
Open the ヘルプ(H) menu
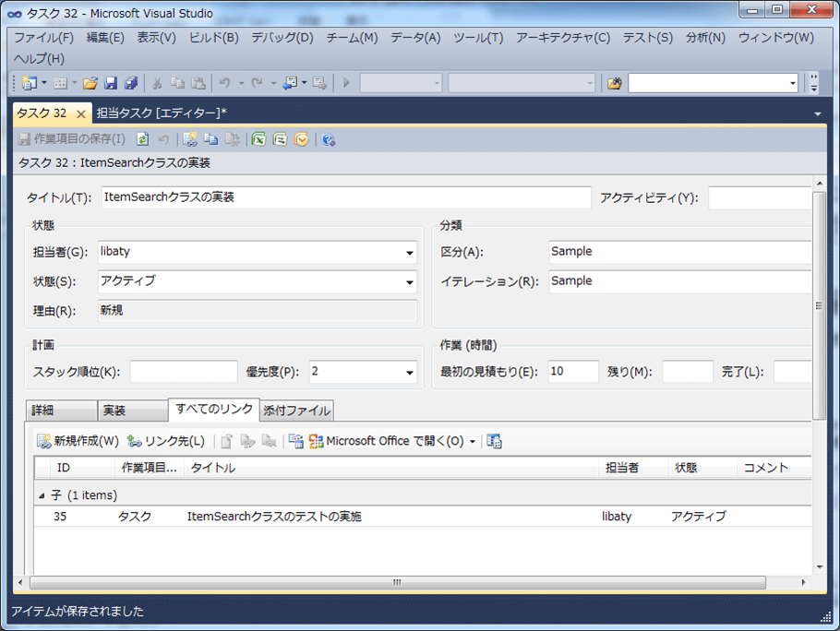click(x=39, y=58)
